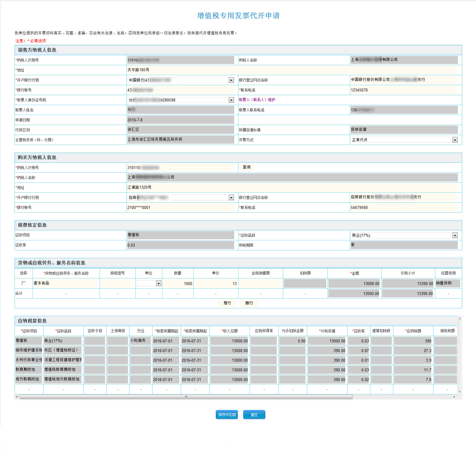Click the down arrow of the 应纳税款信息 vertical scrollbar
The image size is (476, 449).
point(460,392)
